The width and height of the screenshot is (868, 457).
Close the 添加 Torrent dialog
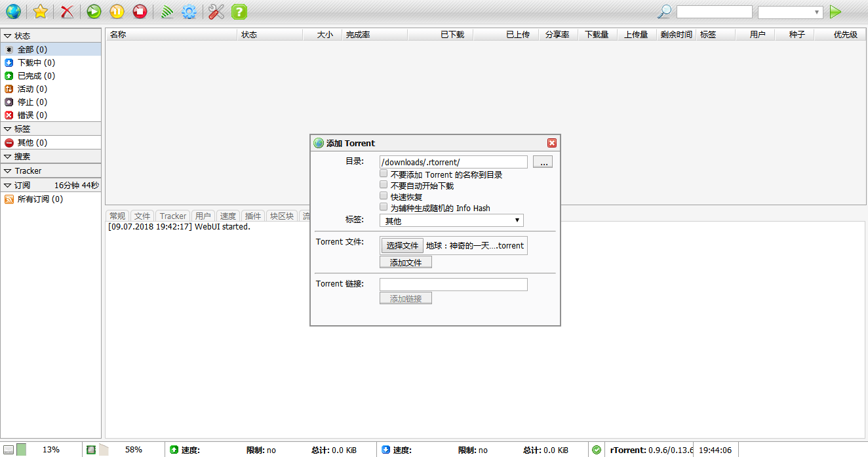[552, 143]
